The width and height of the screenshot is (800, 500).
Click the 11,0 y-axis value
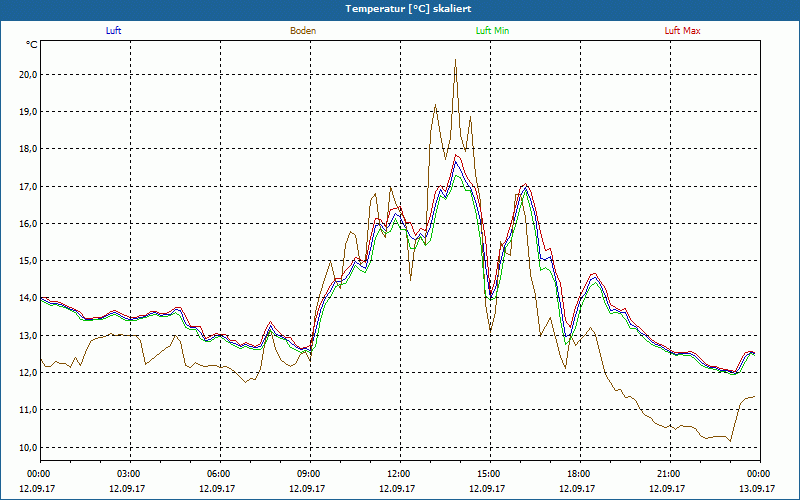(30, 410)
